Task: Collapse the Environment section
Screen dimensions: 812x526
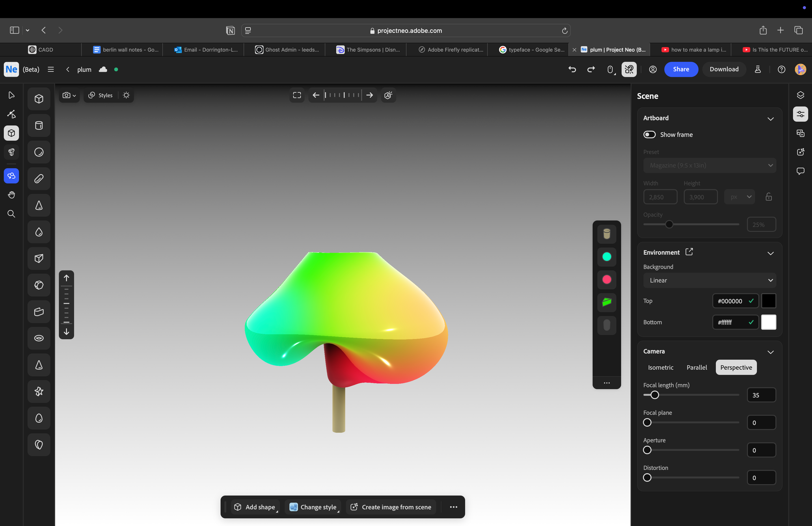Action: [770, 253]
